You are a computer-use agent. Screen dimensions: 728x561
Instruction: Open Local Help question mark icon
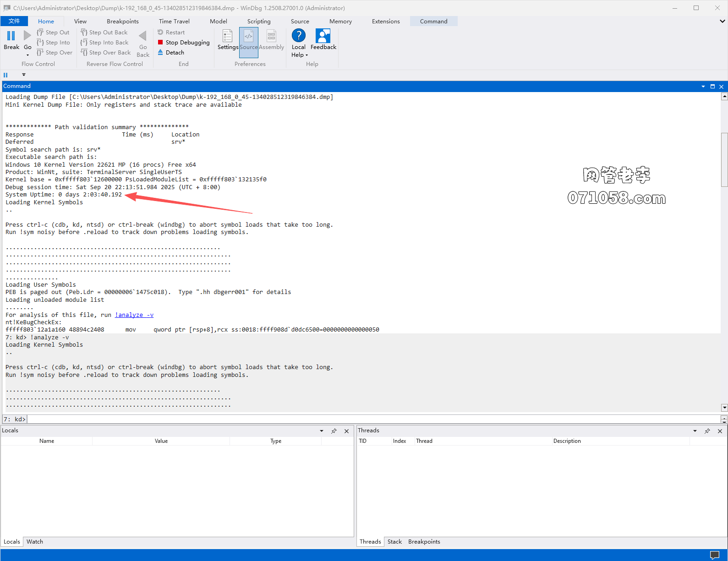point(298,36)
